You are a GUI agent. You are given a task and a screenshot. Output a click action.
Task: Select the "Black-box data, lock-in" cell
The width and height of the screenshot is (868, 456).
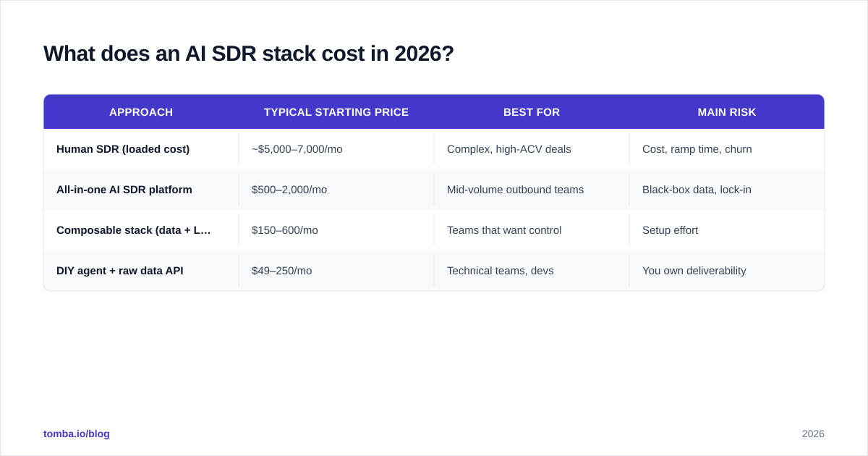tap(727, 190)
